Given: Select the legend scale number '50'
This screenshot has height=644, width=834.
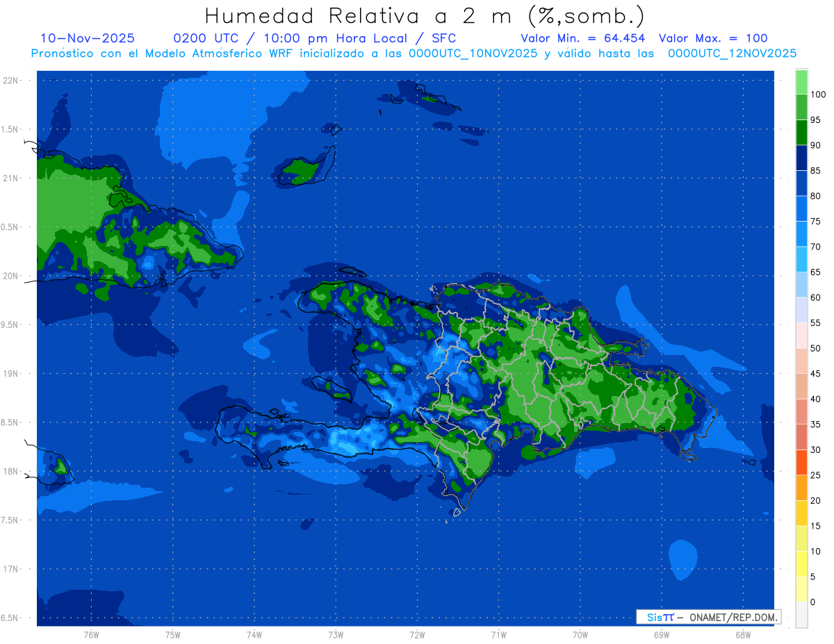Looking at the screenshot, I should pos(815,348).
